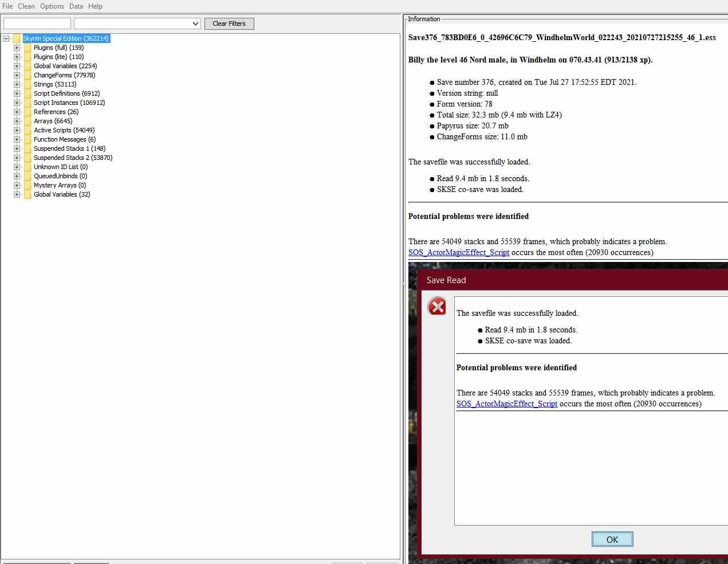Image resolution: width=728 pixels, height=564 pixels.
Task: Click the Suspended Stacks 2 folder icon
Action: point(27,158)
